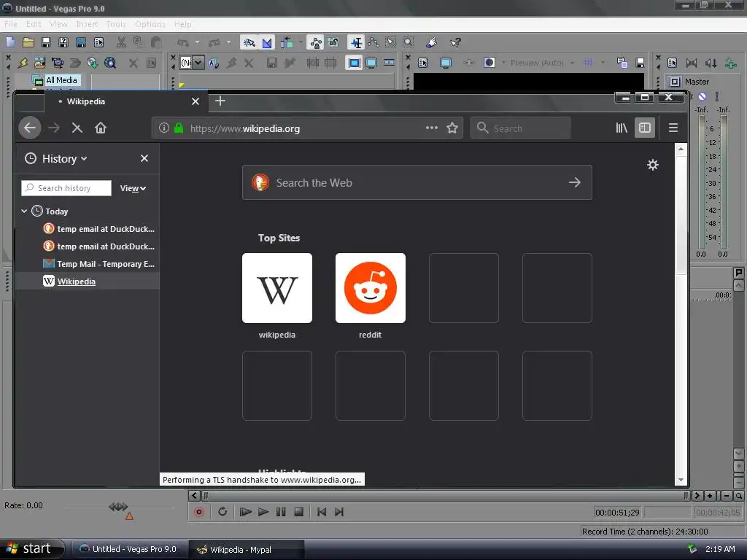
Task: Switch to Vegas Pro taskbar button
Action: pyautogui.click(x=129, y=549)
